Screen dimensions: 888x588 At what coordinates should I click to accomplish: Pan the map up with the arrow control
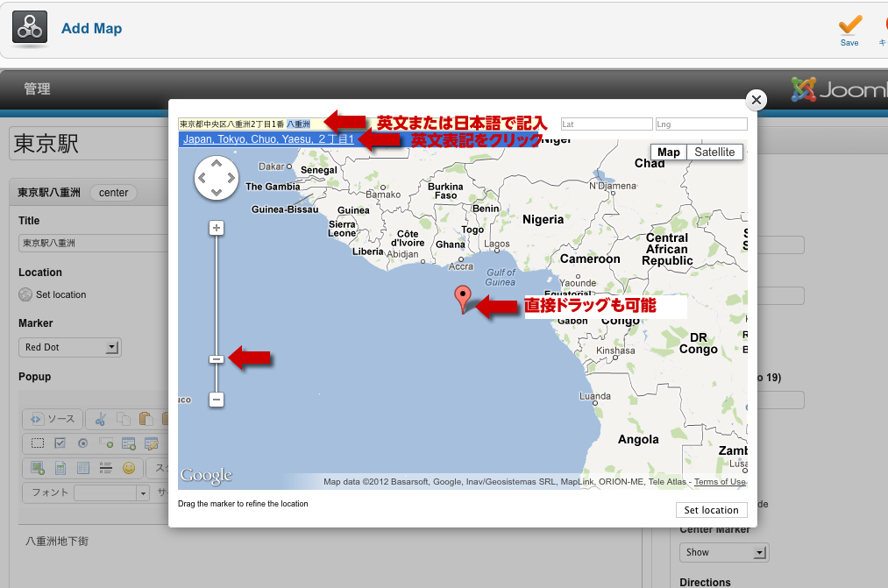pyautogui.click(x=216, y=164)
